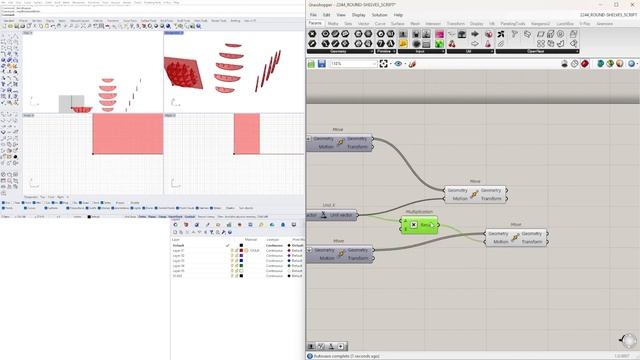Viewport: 640px width, 360px height.
Task: Click the Print icon in Rhino standard toolbar
Action: coord(23,26)
